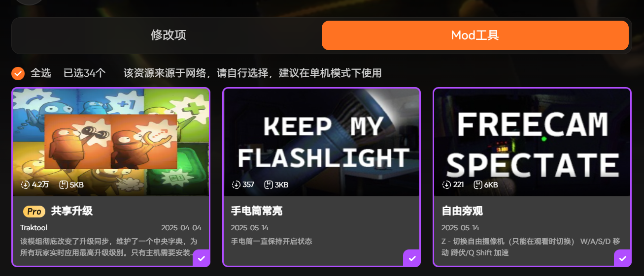Click the file size icon showing 6KB

pos(478,185)
